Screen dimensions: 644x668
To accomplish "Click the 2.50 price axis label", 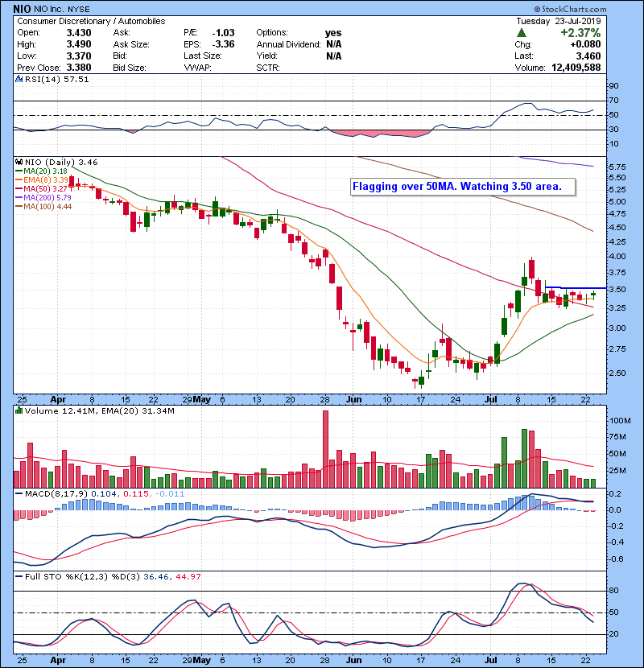I will pos(617,373).
